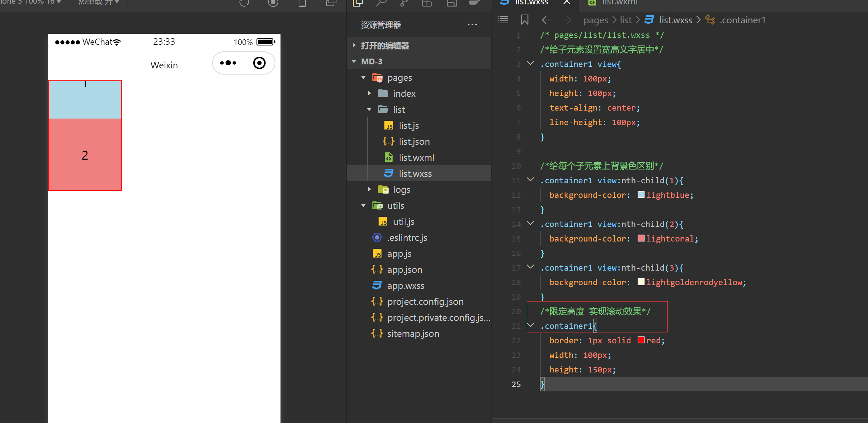The height and width of the screenshot is (423, 868).
Task: Switch to the list.wxml tab
Action: (x=619, y=3)
